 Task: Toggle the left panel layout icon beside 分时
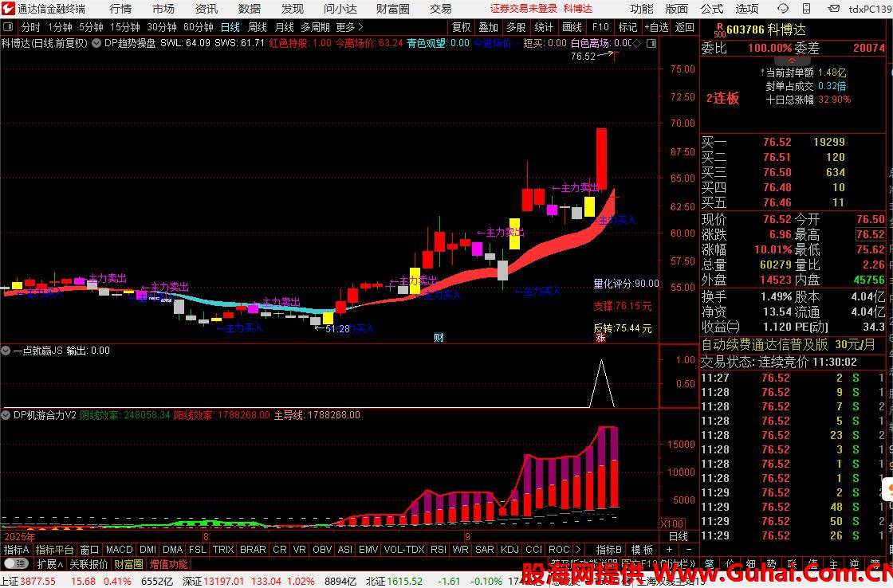click(8, 27)
